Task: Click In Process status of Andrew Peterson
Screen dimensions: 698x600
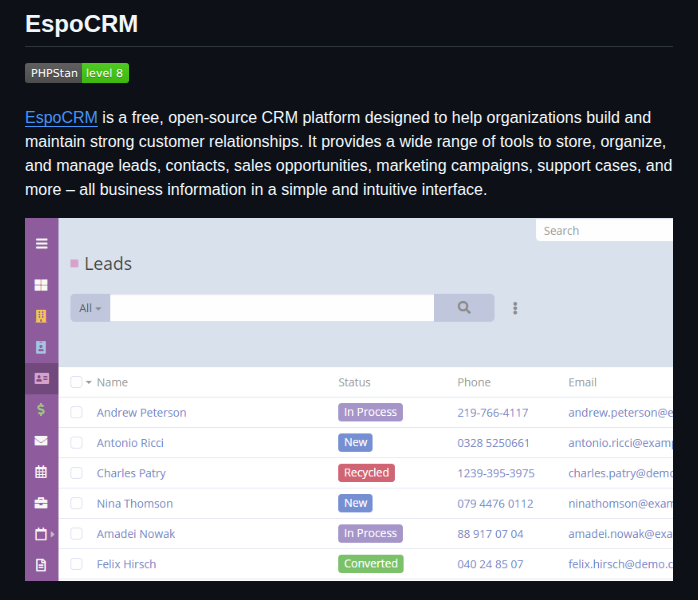Action: click(x=370, y=412)
